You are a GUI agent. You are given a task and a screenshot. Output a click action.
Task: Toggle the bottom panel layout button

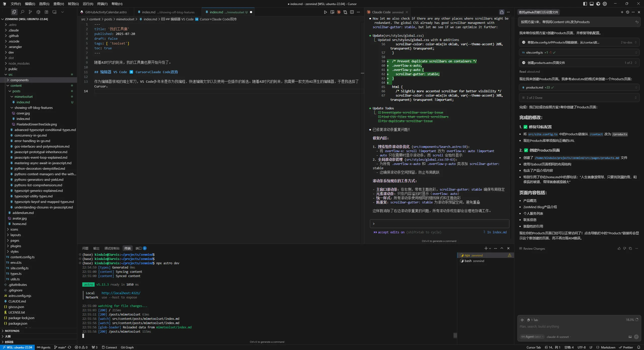[x=592, y=4]
